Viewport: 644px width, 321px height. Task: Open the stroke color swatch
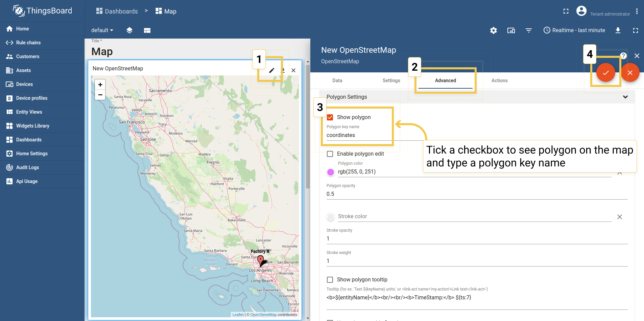pyautogui.click(x=331, y=217)
